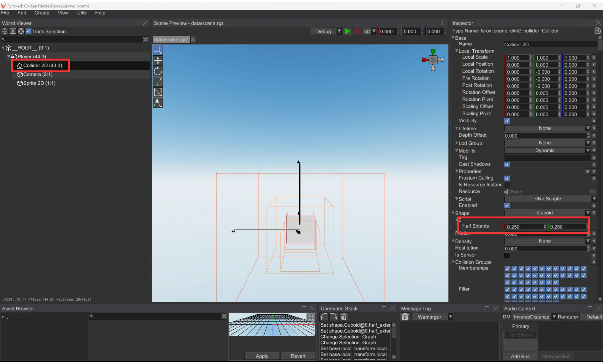
Task: Click the World Viewer search field
Action: [72, 39]
